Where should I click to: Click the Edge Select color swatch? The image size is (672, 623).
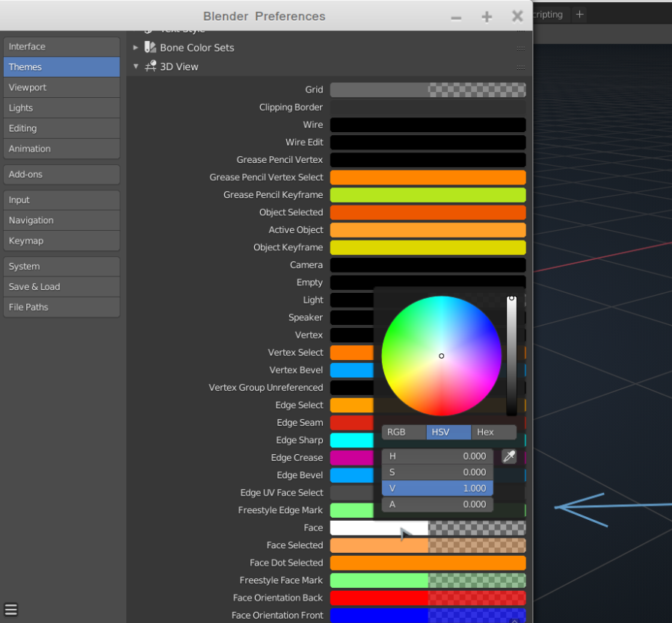tap(351, 405)
